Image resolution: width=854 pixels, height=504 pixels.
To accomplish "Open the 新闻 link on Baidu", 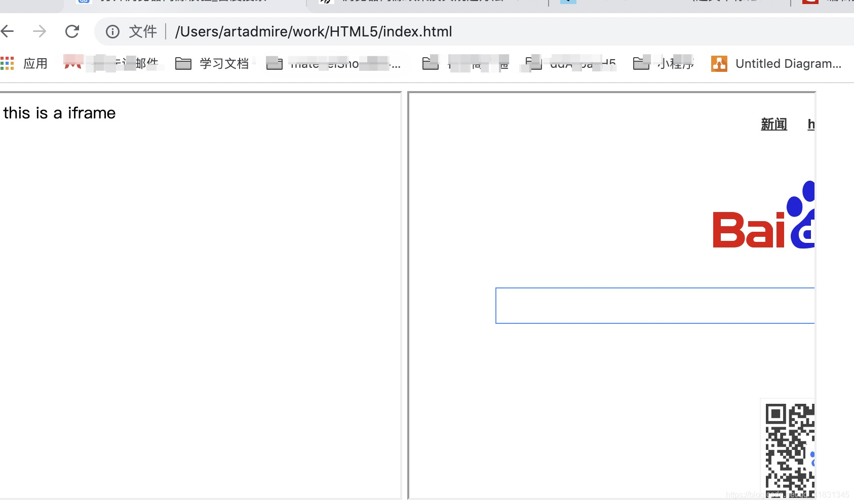I will pos(773,124).
